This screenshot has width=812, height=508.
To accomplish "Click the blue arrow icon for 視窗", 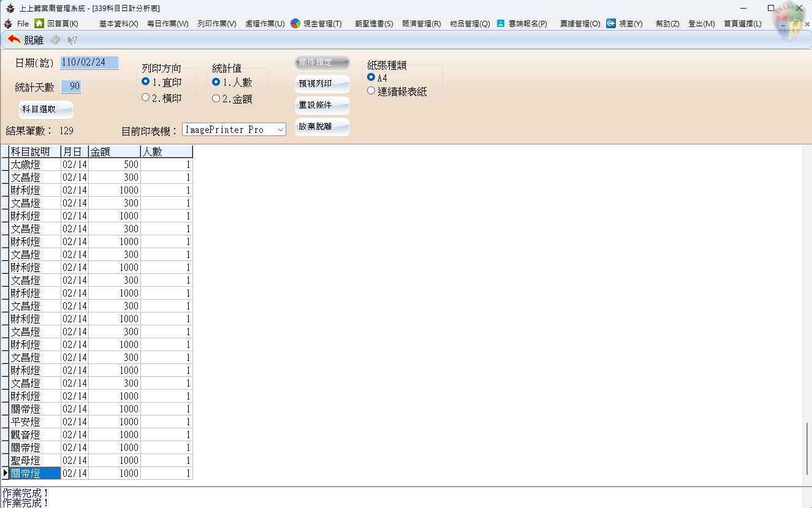I will pyautogui.click(x=611, y=23).
